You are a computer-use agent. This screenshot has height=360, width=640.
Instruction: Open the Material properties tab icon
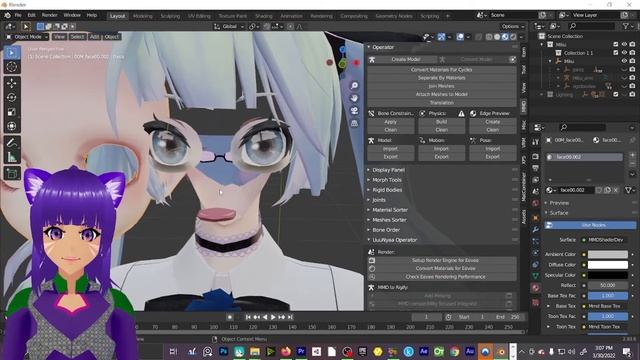pyautogui.click(x=536, y=288)
